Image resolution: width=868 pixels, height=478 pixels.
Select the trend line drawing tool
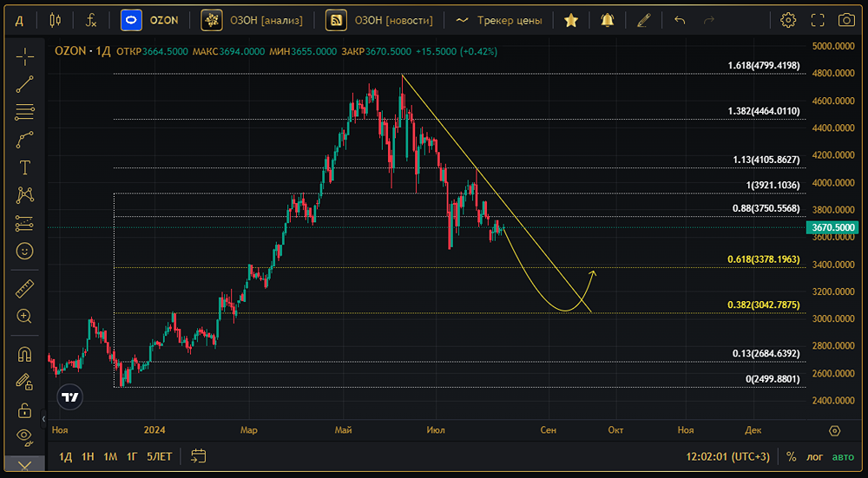click(24, 84)
